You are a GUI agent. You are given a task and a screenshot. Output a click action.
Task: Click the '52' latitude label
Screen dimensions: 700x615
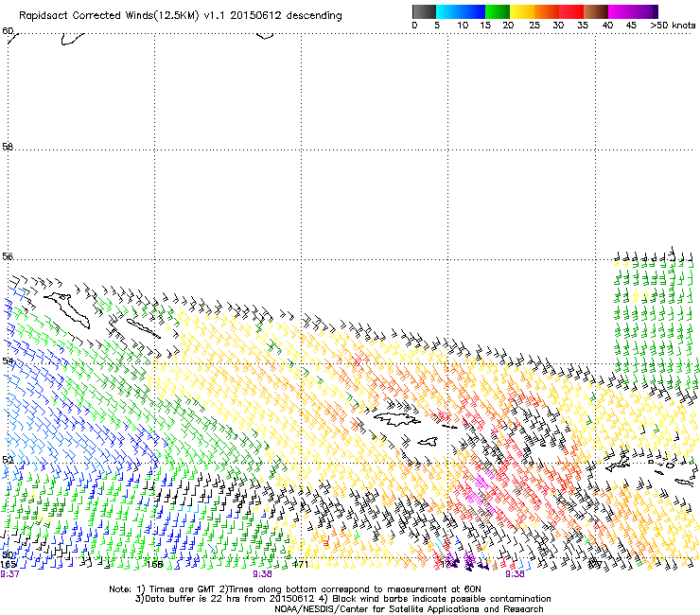coord(8,460)
